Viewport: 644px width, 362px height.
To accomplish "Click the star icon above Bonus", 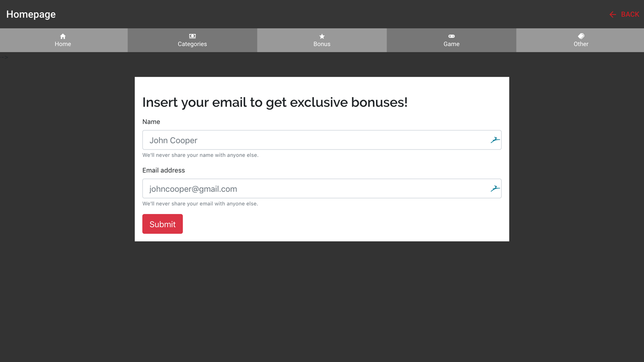I will (x=322, y=36).
